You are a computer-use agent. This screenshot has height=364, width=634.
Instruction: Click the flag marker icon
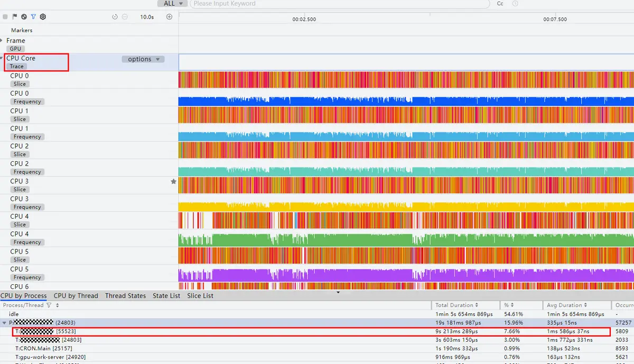click(14, 17)
